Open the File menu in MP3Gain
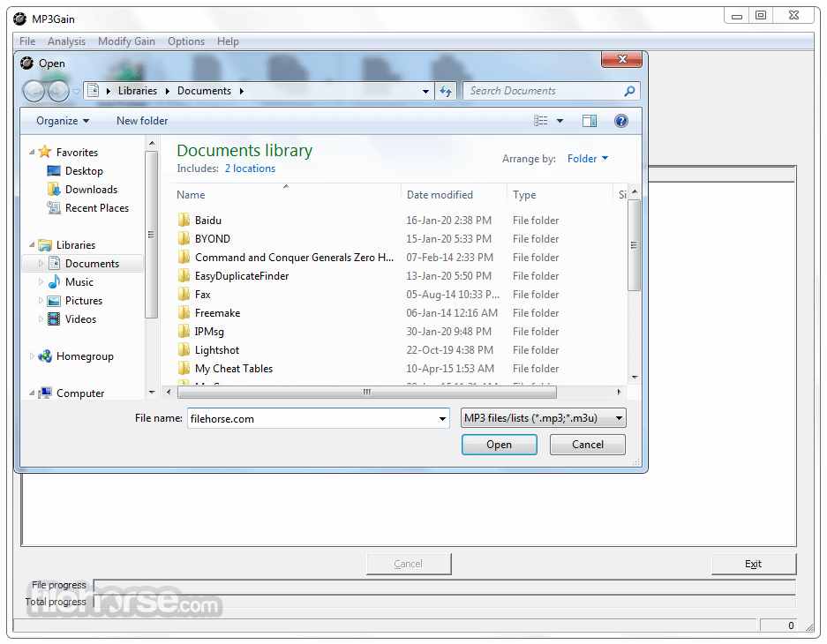 (x=27, y=41)
